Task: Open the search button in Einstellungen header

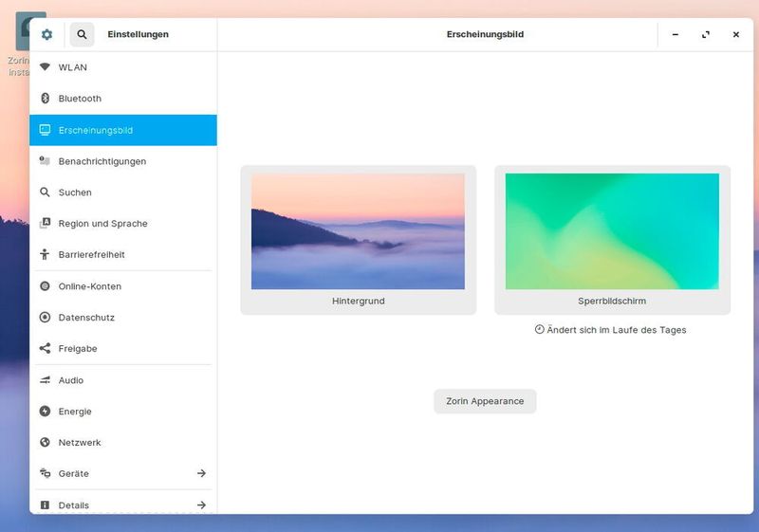Action: pos(82,34)
